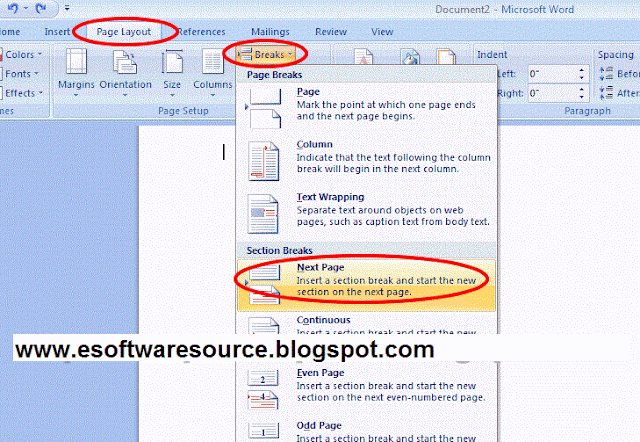Click the Page Setup group label
The width and height of the screenshot is (640, 442).
click(x=183, y=111)
